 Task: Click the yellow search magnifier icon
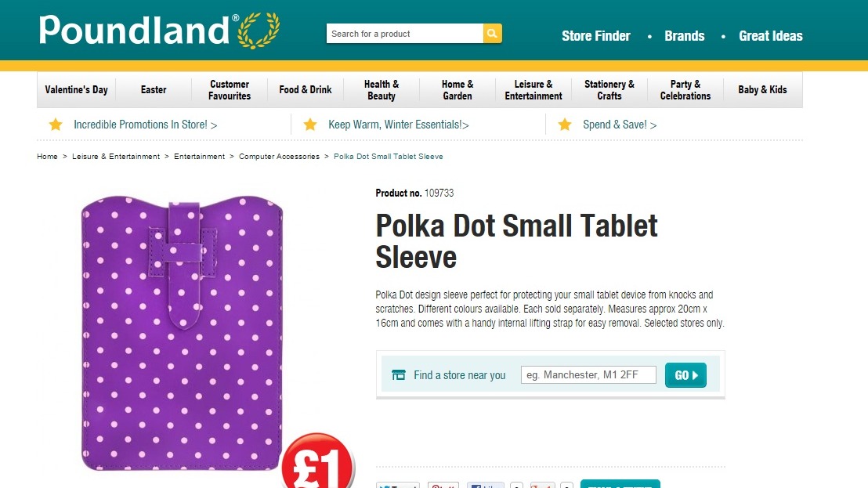[492, 33]
